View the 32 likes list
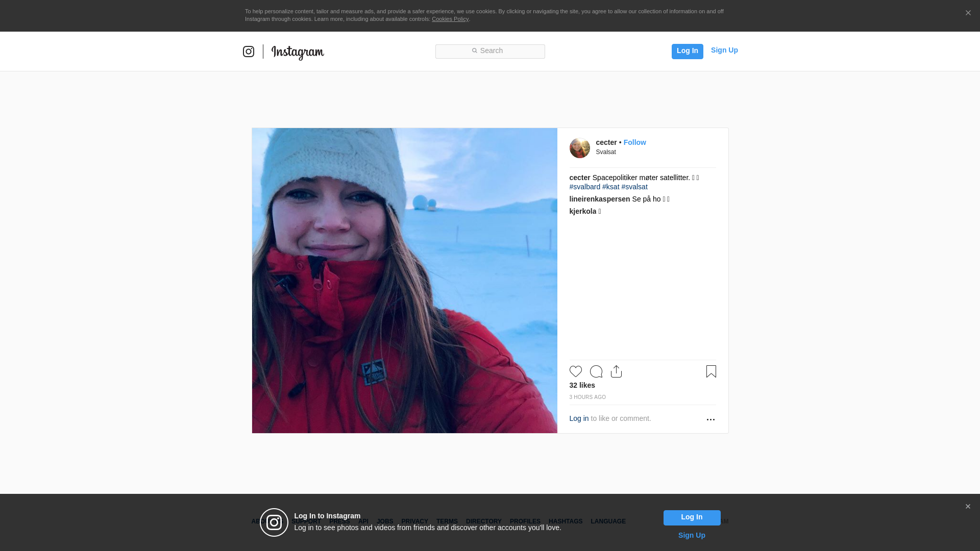Viewport: 980px width, 551px height. [582, 385]
